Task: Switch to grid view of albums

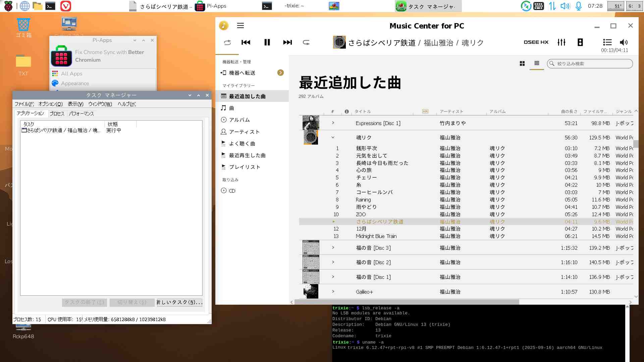Action: pos(522,63)
